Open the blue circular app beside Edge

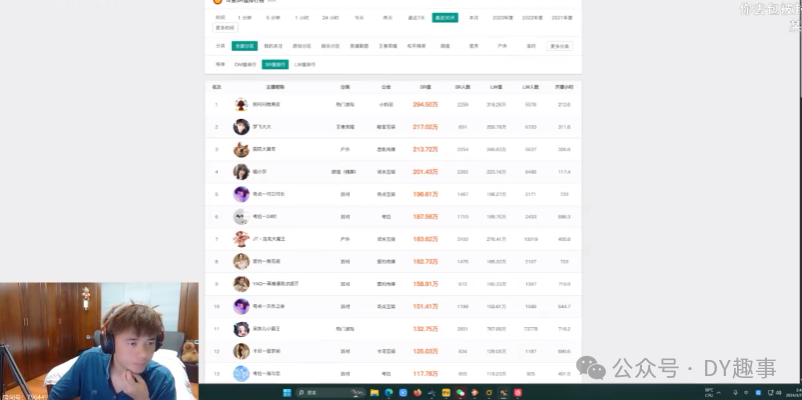click(x=403, y=392)
